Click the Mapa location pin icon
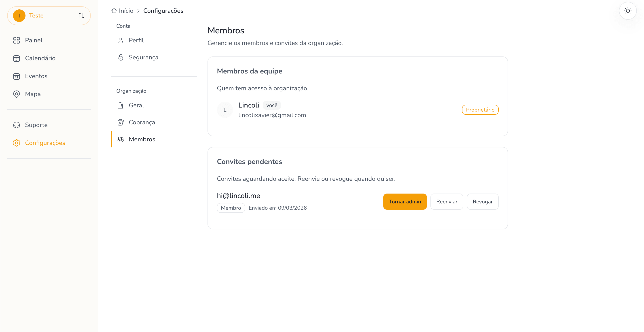This screenshot has width=644, height=332. (17, 94)
